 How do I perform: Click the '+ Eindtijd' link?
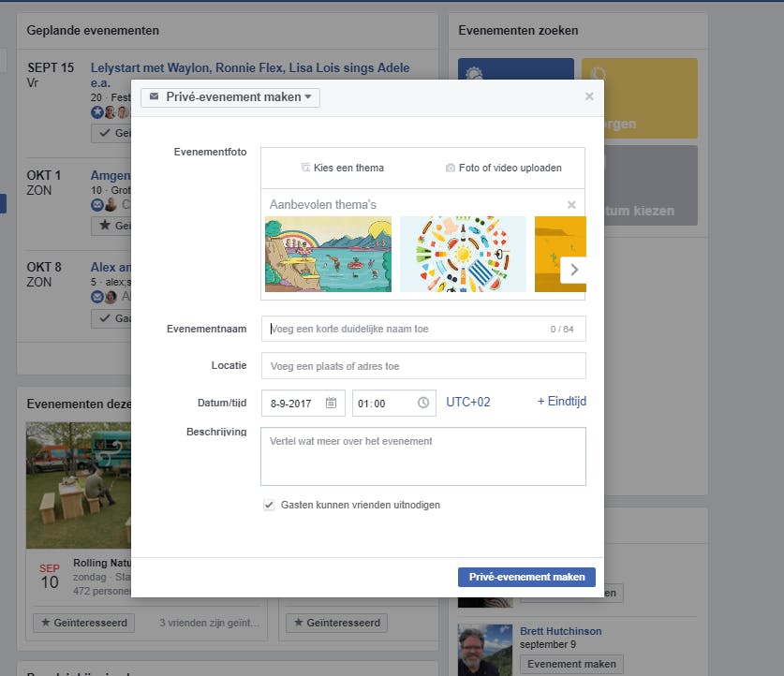562,401
